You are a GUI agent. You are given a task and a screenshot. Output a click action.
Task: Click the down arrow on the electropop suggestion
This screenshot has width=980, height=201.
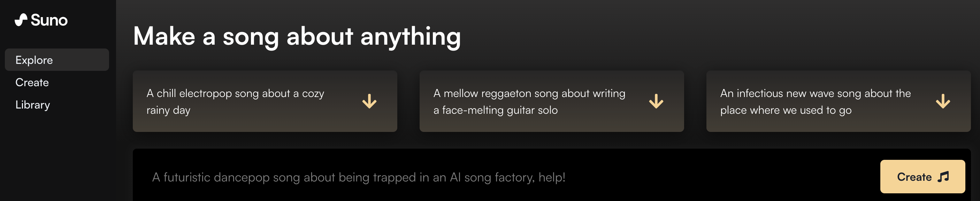click(369, 102)
